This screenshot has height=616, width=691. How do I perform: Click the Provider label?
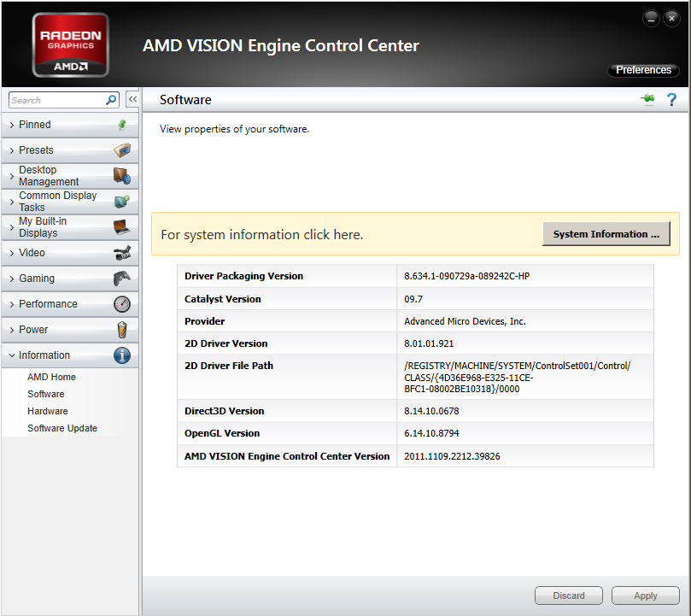(x=204, y=321)
